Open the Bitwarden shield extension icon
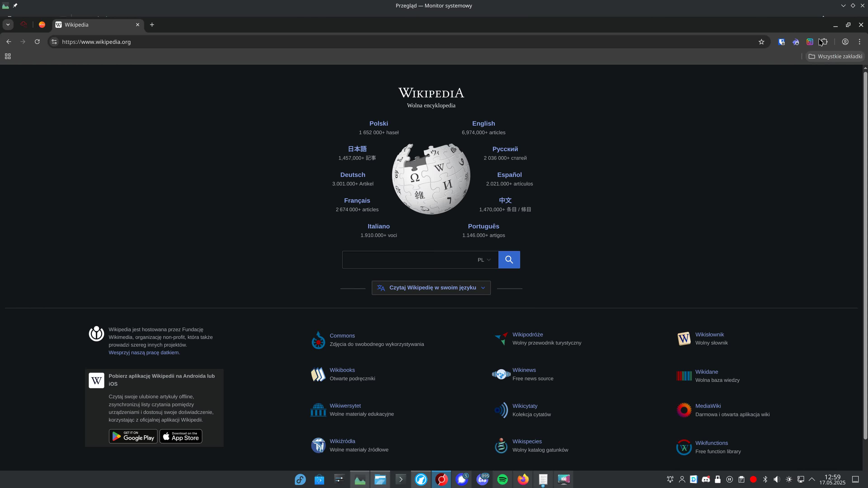The width and height of the screenshot is (868, 488). 781,42
